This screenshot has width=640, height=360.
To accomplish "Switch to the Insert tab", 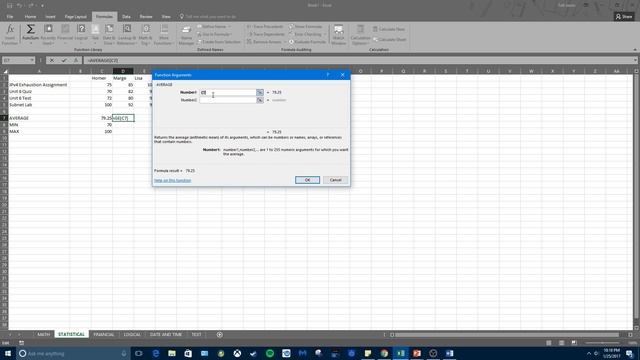I will point(50,17).
